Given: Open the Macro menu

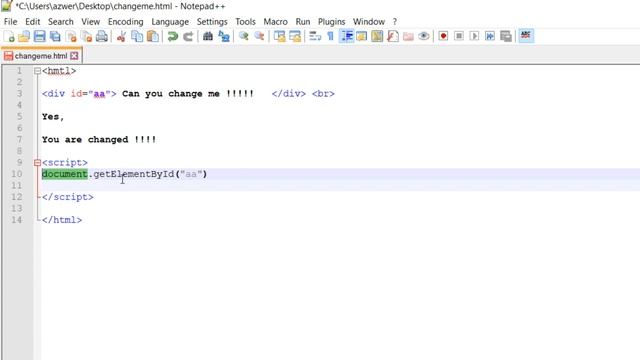Looking at the screenshot, I should (276, 22).
